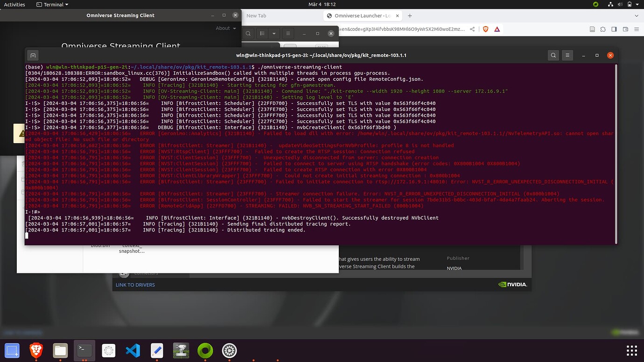Launch Visual Studio Code from the dock
Screen dimensions: 644x362
coord(133,350)
